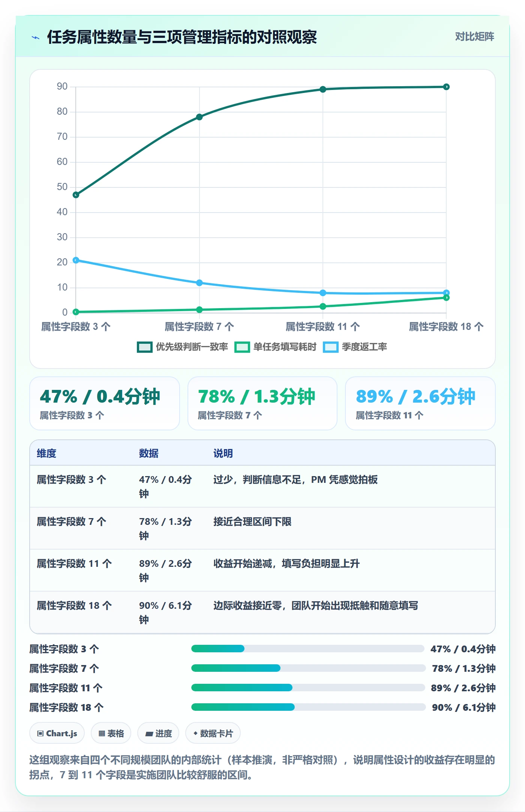This screenshot has width=525, height=812.
Task: Click the blue point above 属性字段数 7 个
Action: (199, 283)
